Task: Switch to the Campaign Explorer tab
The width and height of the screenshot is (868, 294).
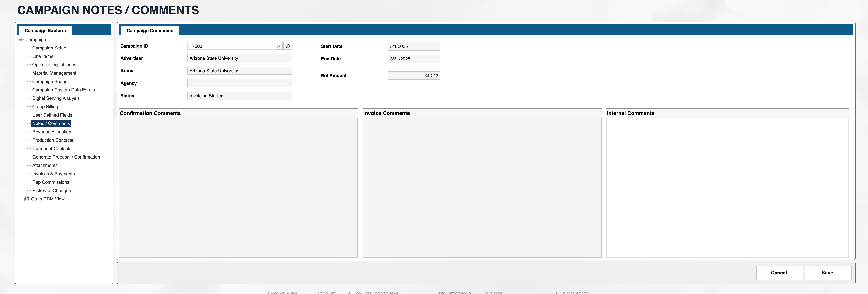Action: 45,31
